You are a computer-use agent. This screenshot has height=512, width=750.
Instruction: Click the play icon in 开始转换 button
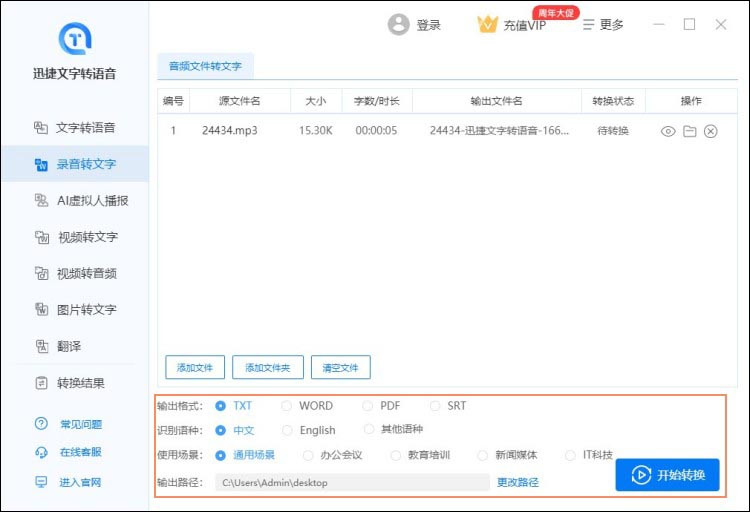pos(641,475)
